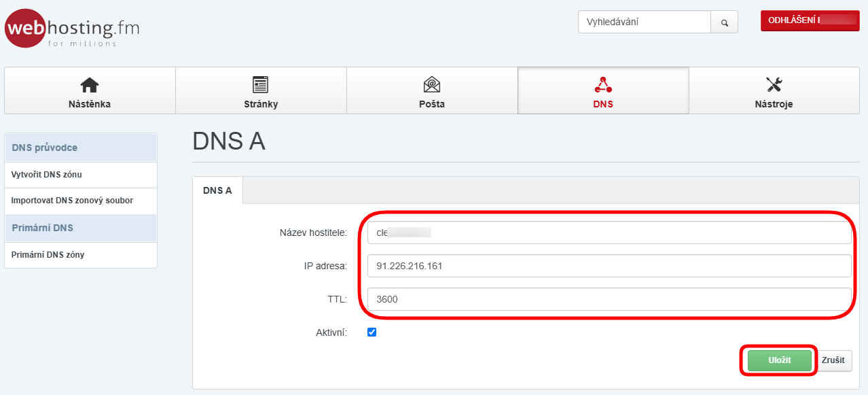The image size is (868, 395).
Task: Expand the Primární DNS section header
Action: click(81, 228)
